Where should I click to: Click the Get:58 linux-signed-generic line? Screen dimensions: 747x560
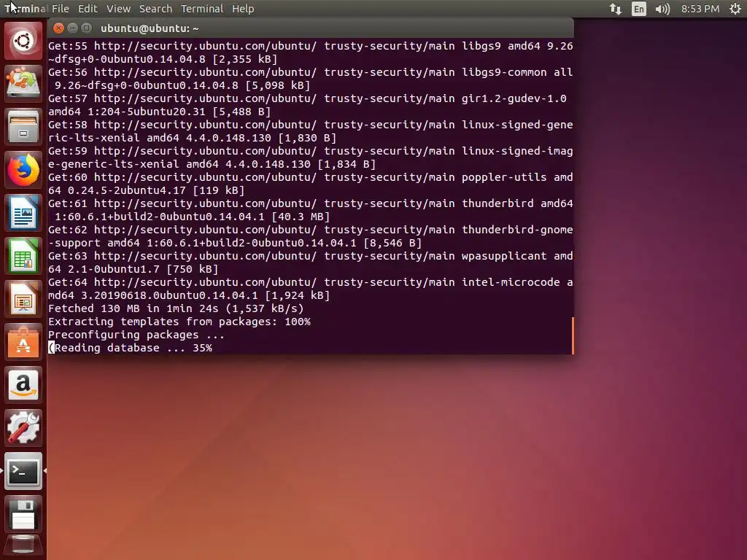tap(311, 131)
